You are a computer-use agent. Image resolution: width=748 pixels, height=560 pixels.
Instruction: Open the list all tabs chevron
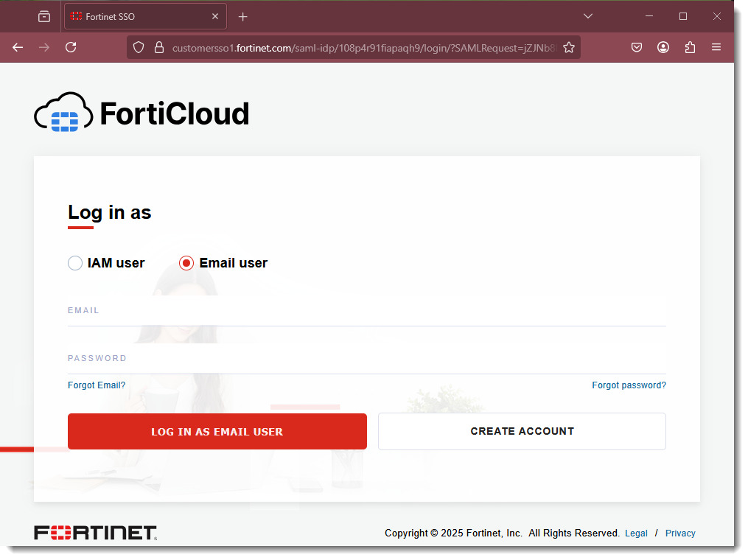(x=587, y=15)
